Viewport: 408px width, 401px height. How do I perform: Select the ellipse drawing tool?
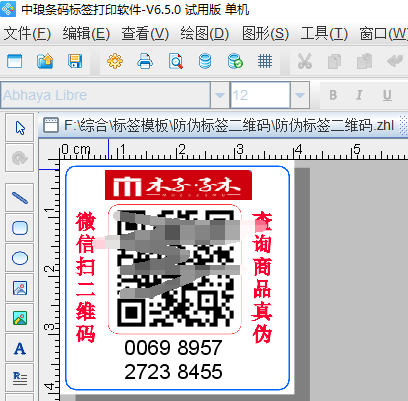click(x=20, y=258)
